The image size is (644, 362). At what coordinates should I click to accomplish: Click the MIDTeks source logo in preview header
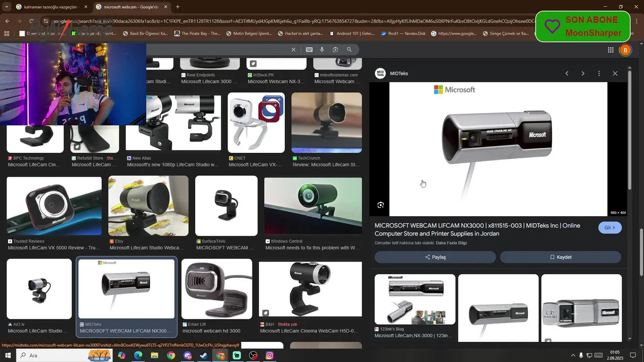pos(380,73)
